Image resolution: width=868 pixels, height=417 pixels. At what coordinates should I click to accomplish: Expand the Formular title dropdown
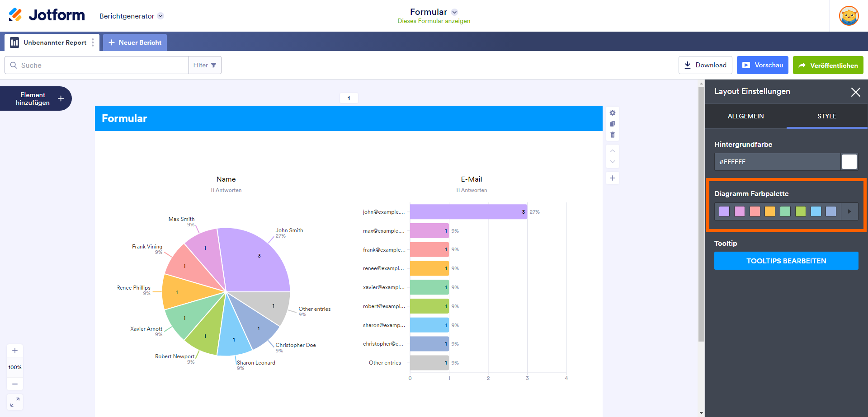(454, 12)
